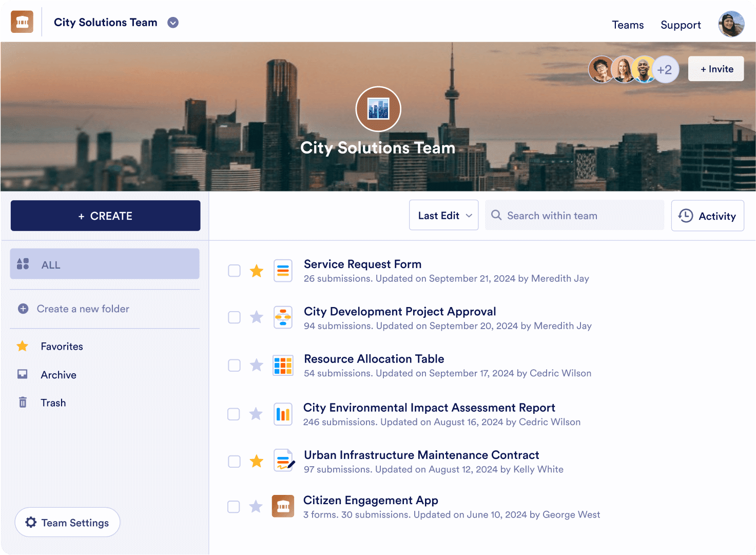Open Team Settings
This screenshot has width=756, height=555.
[x=67, y=522]
